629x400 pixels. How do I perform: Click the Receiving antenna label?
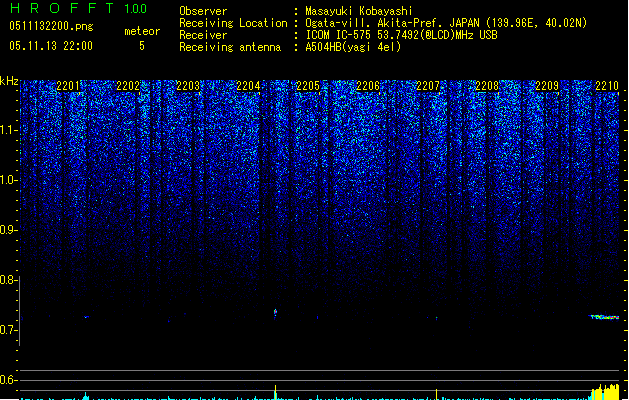pyautogui.click(x=230, y=47)
